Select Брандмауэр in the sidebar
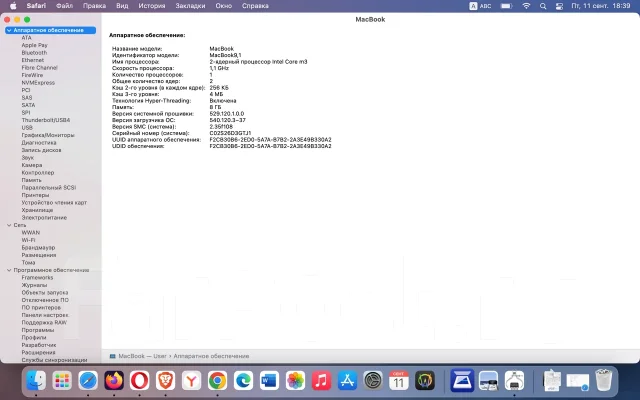 coord(38,248)
